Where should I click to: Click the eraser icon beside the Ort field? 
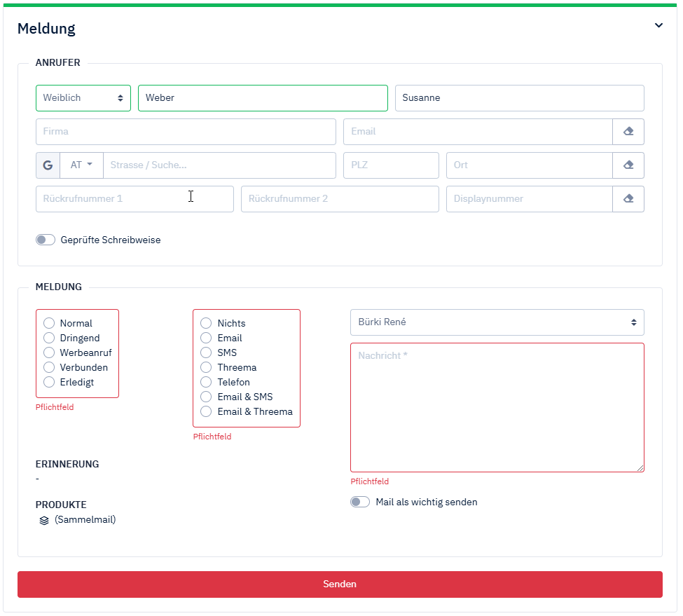tap(628, 165)
